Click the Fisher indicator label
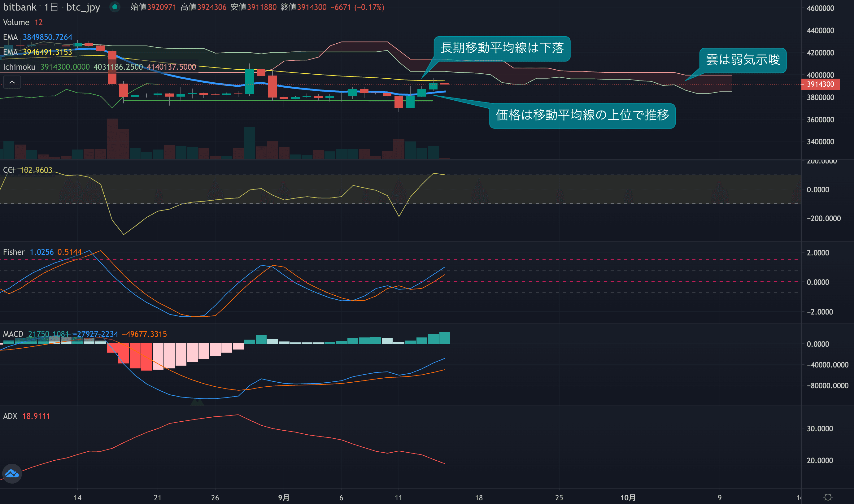 14,252
